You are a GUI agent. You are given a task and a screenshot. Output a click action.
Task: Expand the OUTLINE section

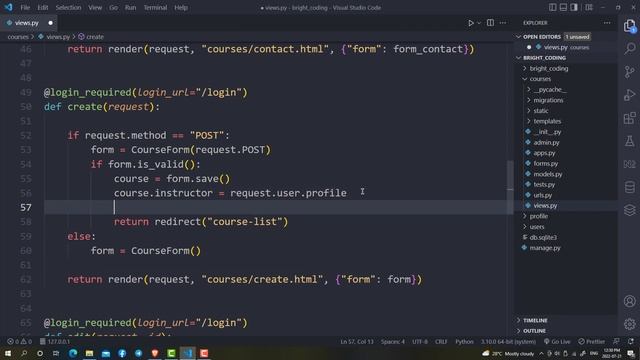click(x=519, y=331)
